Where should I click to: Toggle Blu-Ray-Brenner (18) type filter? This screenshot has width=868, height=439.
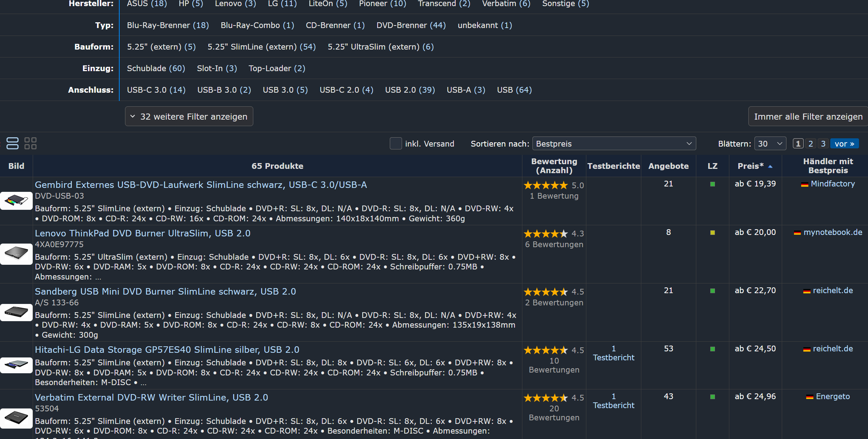tap(168, 25)
